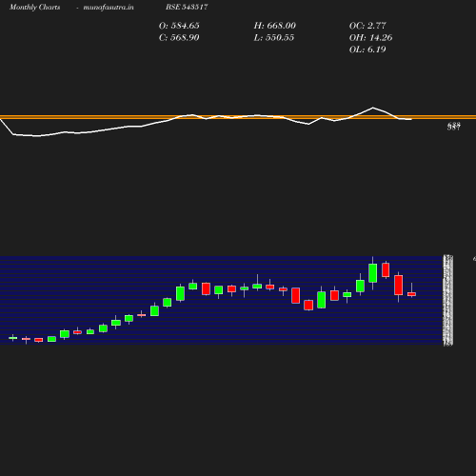Click the open value "O: 584.65"
This screenshot has width=476, height=476.
coord(179,26)
